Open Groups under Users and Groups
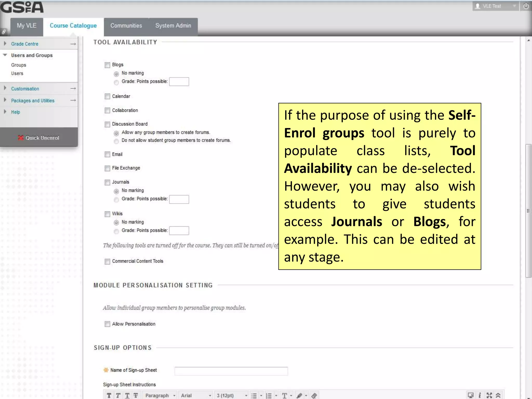 pyautogui.click(x=18, y=65)
